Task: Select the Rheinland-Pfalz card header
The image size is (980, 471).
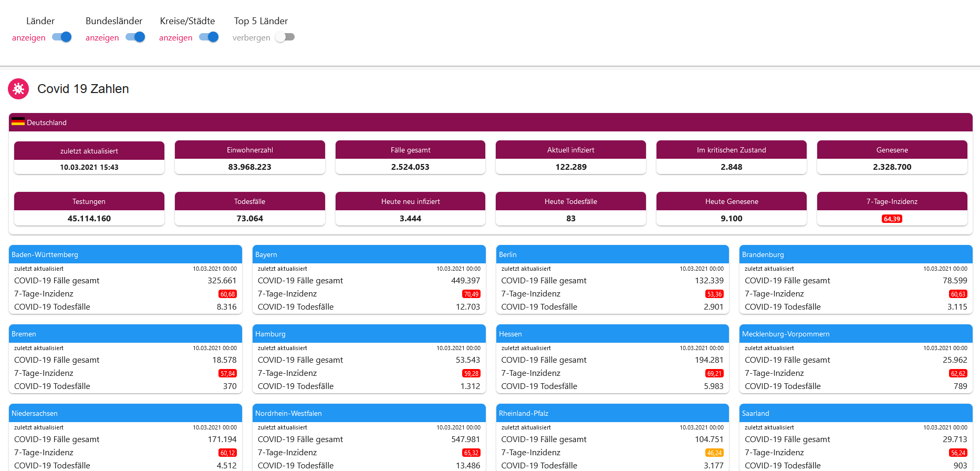Action: pos(612,413)
